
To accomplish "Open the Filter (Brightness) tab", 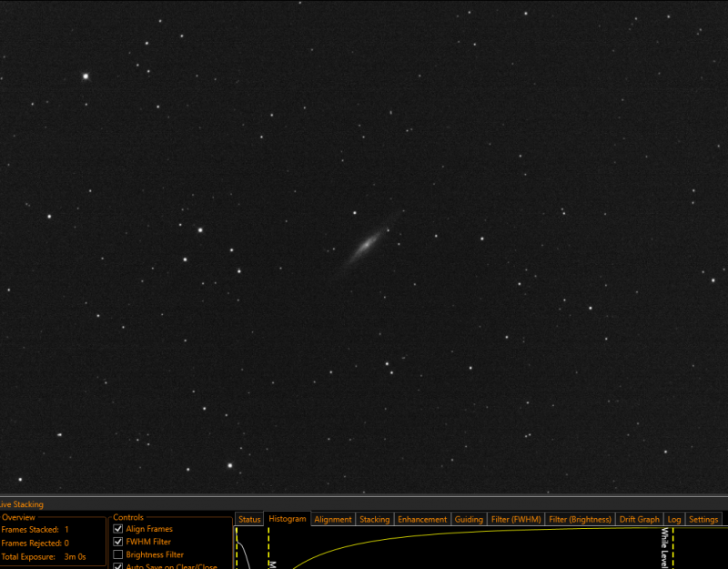I will [x=580, y=519].
